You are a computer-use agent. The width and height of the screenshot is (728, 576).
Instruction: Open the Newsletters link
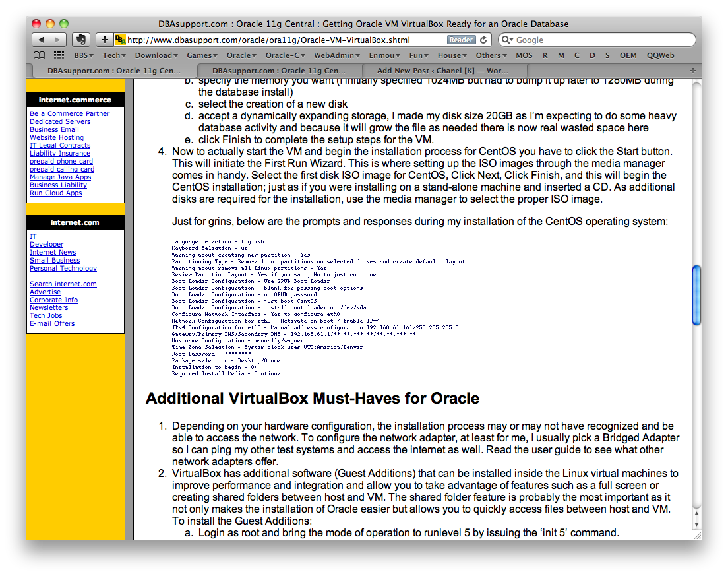pyautogui.click(x=49, y=307)
